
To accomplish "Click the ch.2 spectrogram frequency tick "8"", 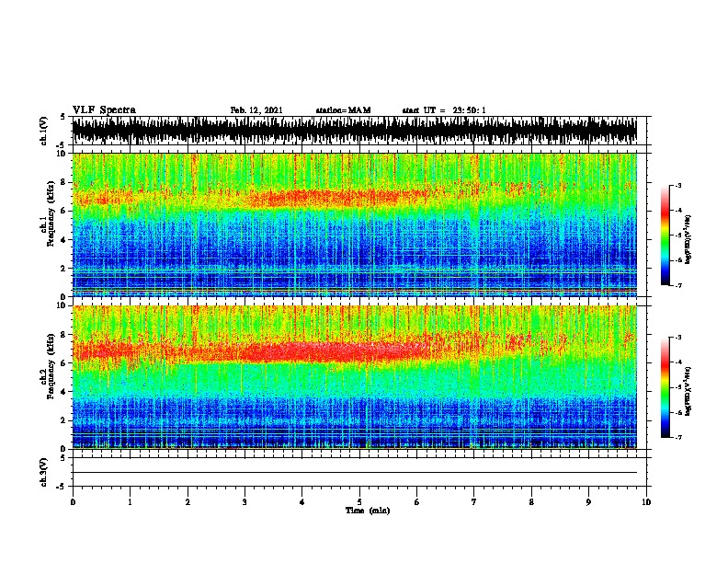I will pyautogui.click(x=64, y=335).
